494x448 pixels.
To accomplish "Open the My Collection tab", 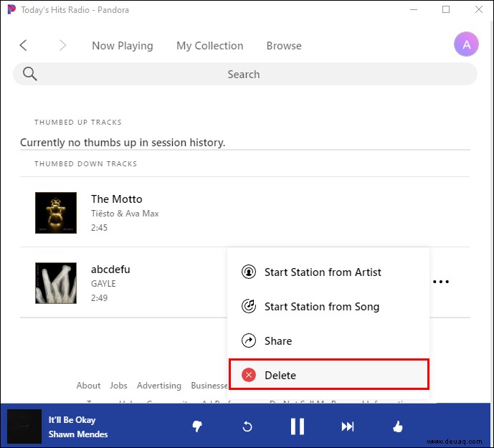I will pos(210,46).
